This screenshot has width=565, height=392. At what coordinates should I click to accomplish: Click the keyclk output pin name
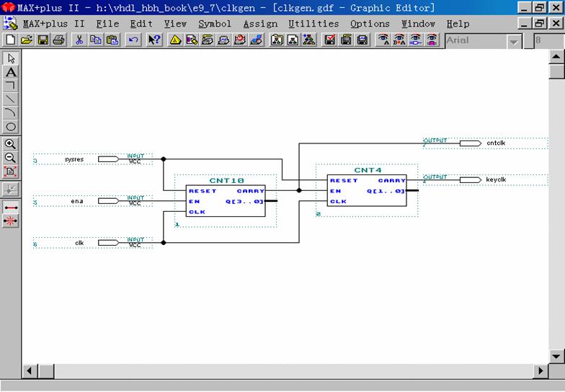496,179
